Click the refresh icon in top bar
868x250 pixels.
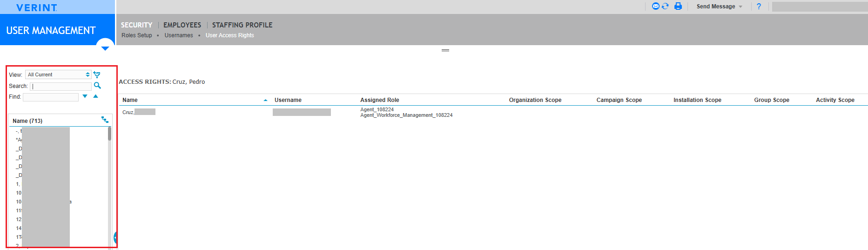(665, 6)
